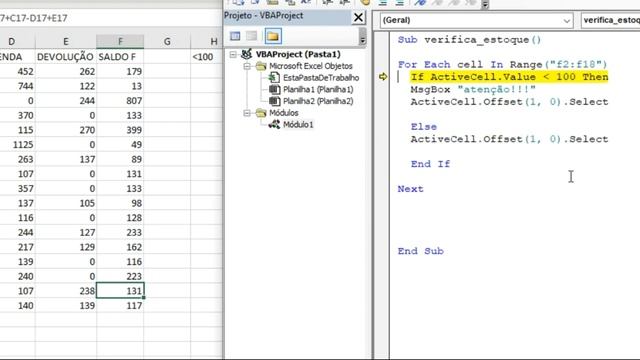Click cell with value 89
This screenshot has width=640, height=360.
(120, 159)
